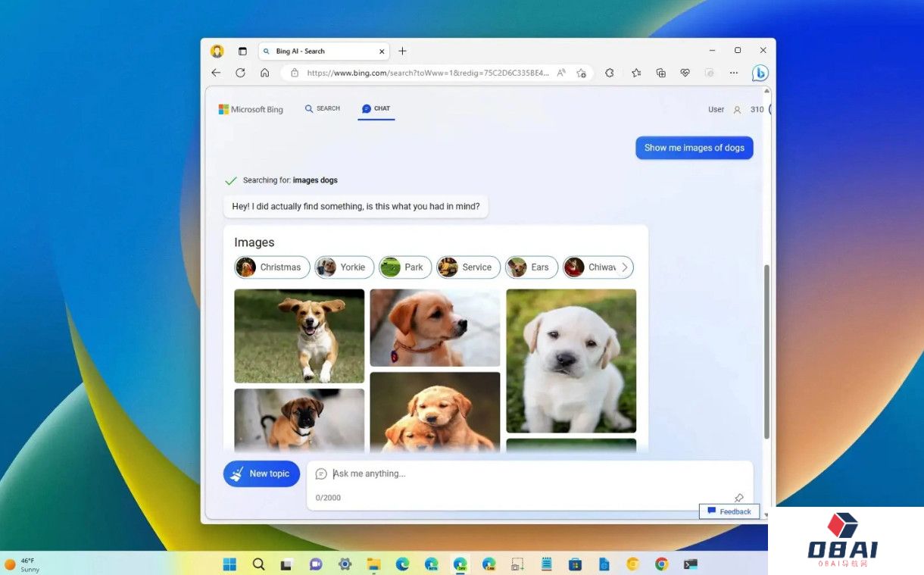Click the Bing sidebar icon in Edge toolbar
The image size is (924, 575).
click(760, 73)
